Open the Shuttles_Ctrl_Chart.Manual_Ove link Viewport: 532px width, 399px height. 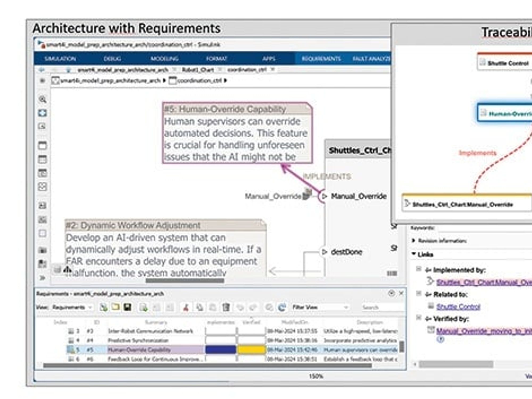[484, 282]
